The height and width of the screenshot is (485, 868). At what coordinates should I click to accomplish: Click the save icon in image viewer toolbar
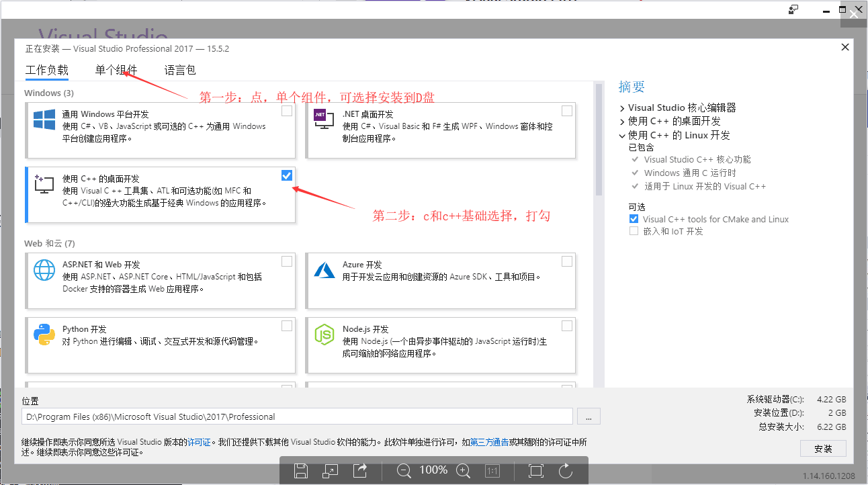click(302, 471)
